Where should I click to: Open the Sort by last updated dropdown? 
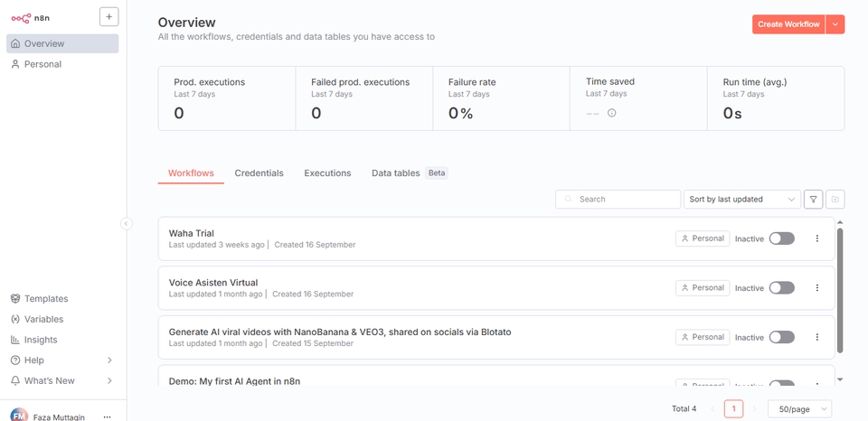point(741,200)
